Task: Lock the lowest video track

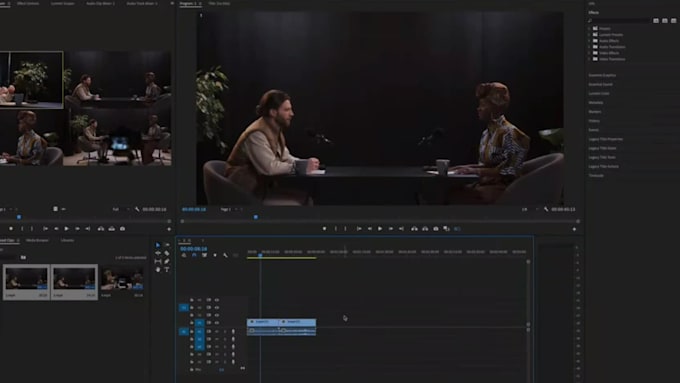Action: pos(192,323)
